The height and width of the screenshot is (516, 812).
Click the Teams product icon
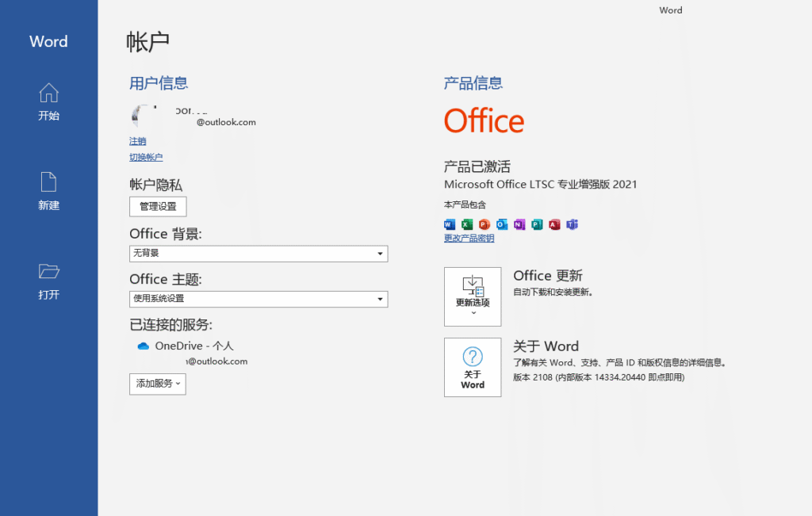pos(572,224)
